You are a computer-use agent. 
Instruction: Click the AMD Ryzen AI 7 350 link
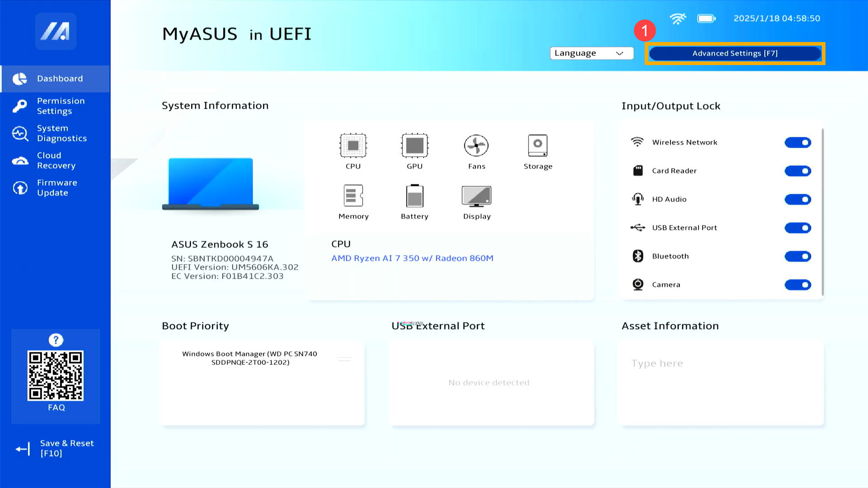pyautogui.click(x=412, y=258)
